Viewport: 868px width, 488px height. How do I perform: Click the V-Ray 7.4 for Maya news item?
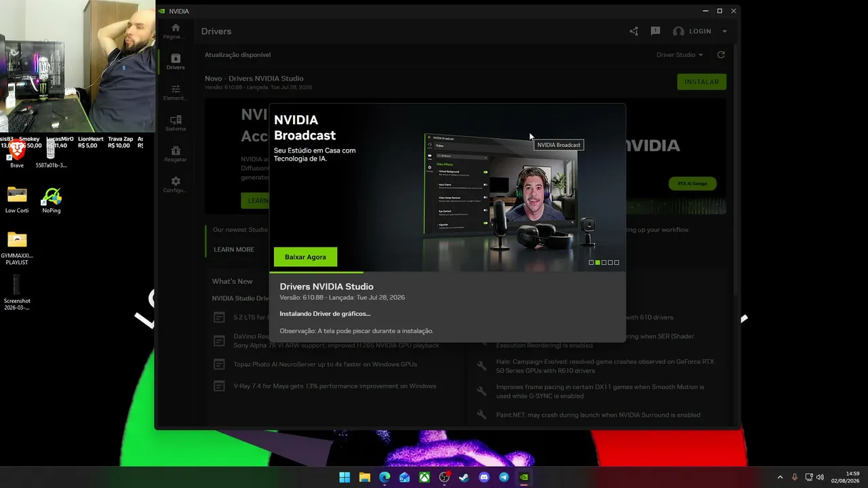(x=335, y=386)
